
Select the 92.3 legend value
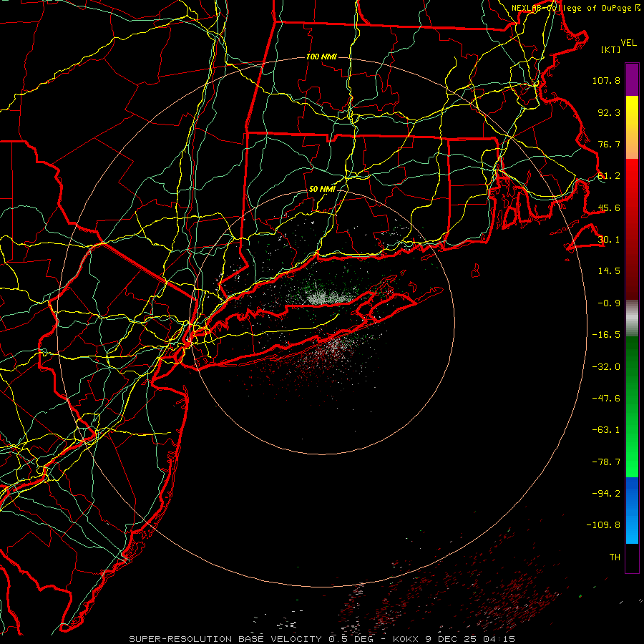609,112
